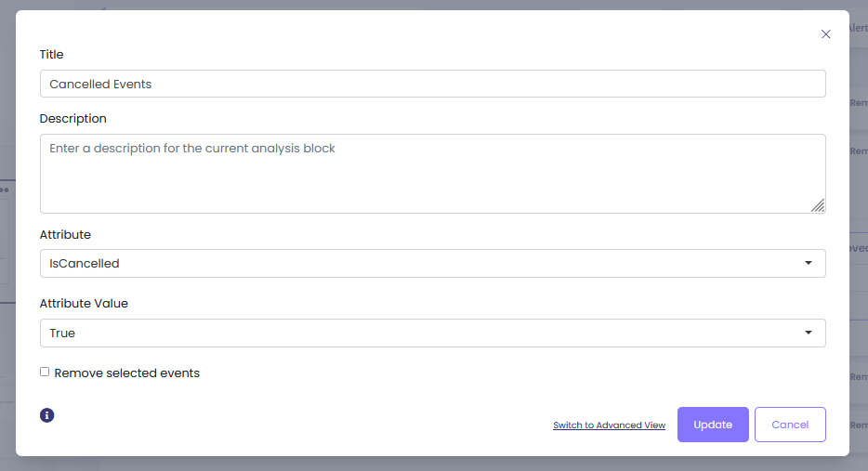Close the dialog using the X icon
The image size is (868, 471).
click(825, 34)
